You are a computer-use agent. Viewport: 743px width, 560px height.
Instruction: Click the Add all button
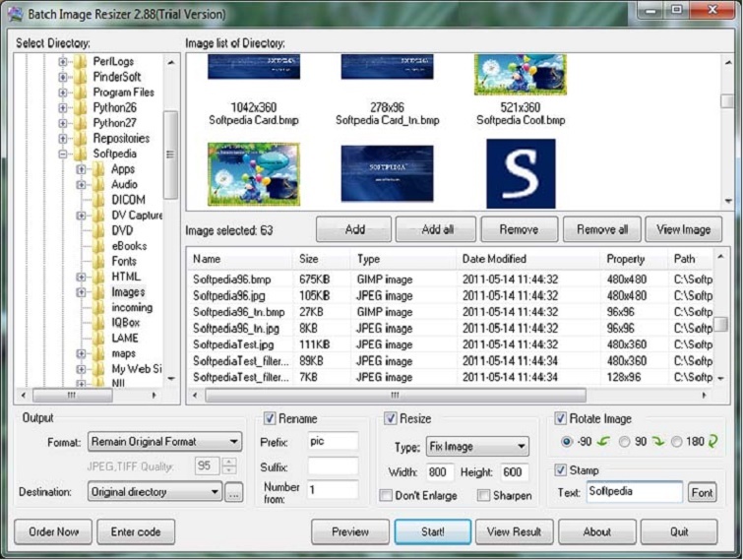click(436, 229)
